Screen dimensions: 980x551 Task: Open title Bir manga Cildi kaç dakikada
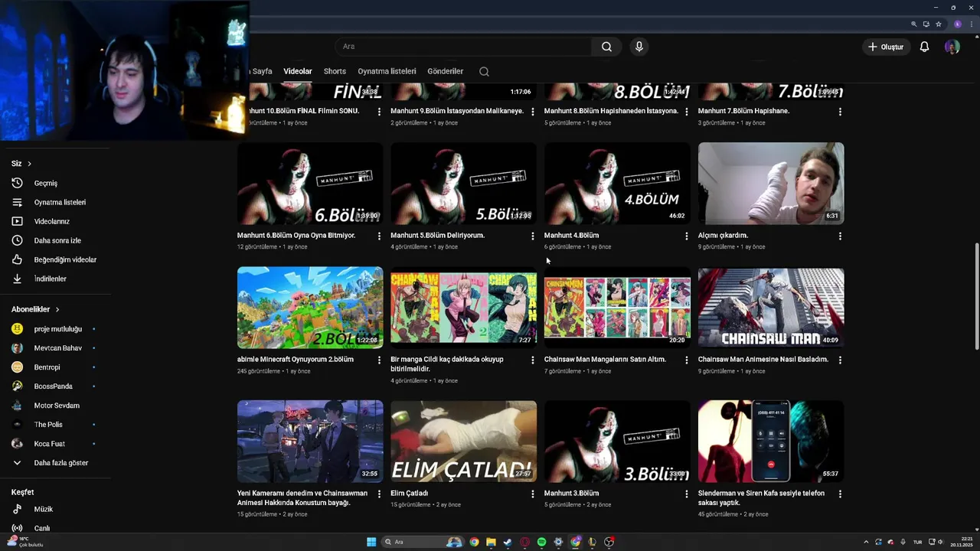447,364
